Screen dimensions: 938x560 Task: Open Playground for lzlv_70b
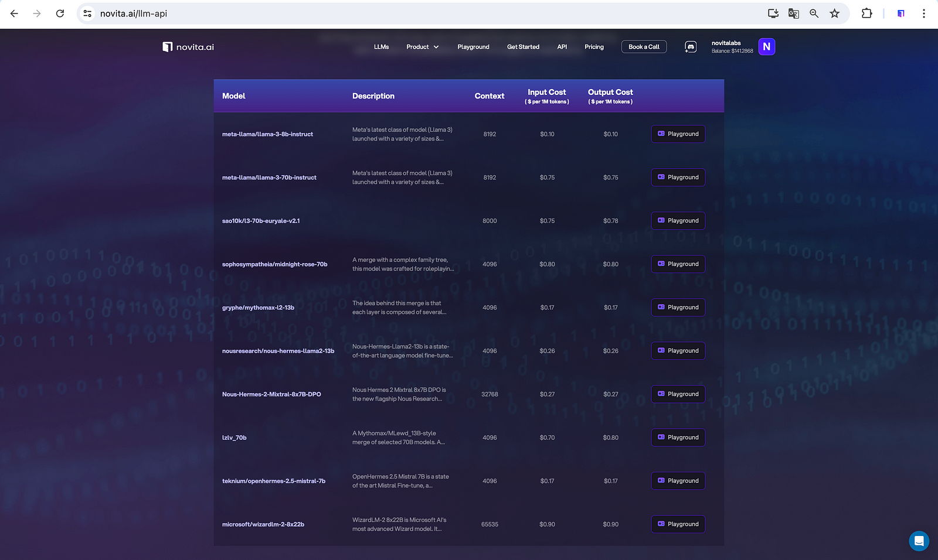coord(678,438)
